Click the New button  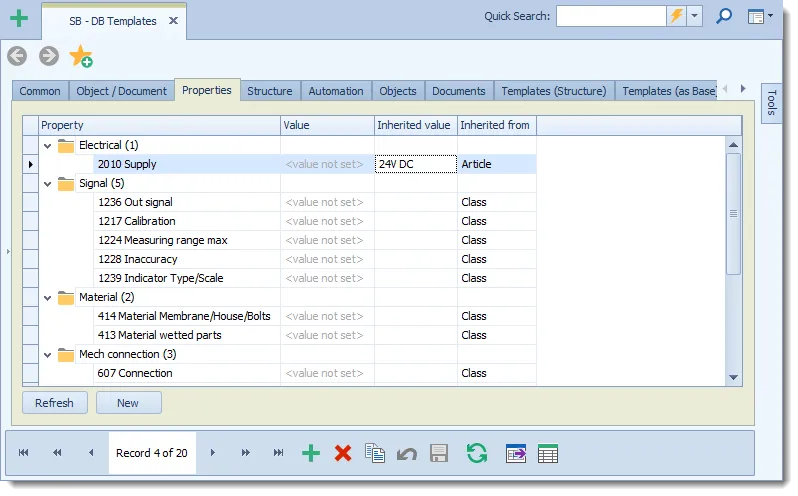tap(128, 403)
